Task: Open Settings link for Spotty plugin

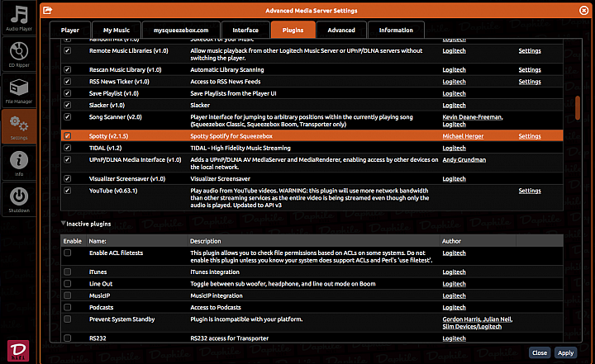Action: pos(530,136)
